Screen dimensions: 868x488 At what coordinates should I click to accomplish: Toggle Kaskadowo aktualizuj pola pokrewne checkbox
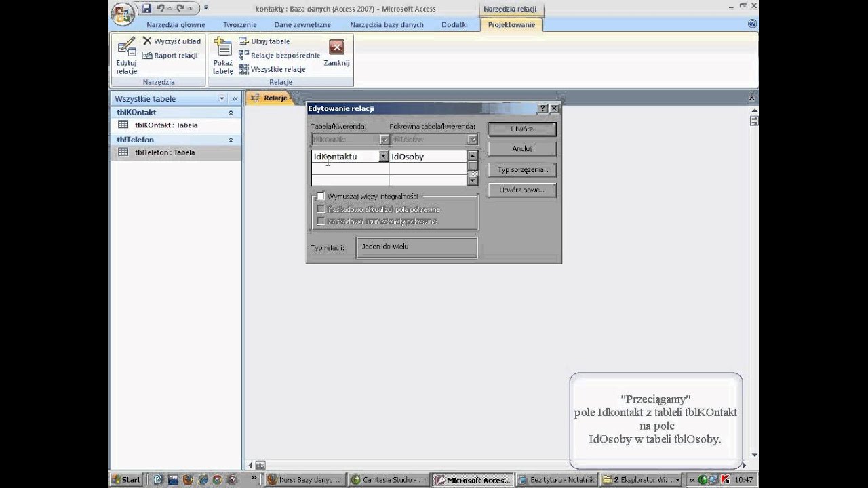pyautogui.click(x=321, y=209)
